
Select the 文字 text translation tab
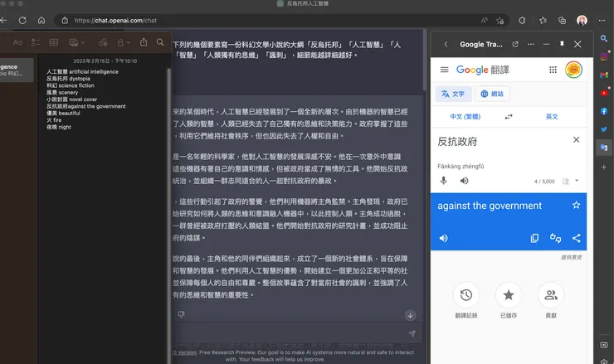click(453, 94)
